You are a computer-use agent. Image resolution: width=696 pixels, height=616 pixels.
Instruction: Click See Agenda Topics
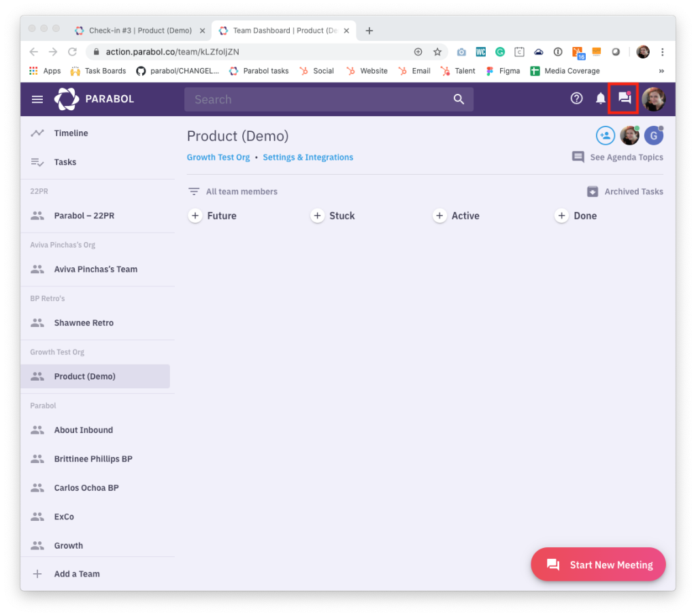618,157
